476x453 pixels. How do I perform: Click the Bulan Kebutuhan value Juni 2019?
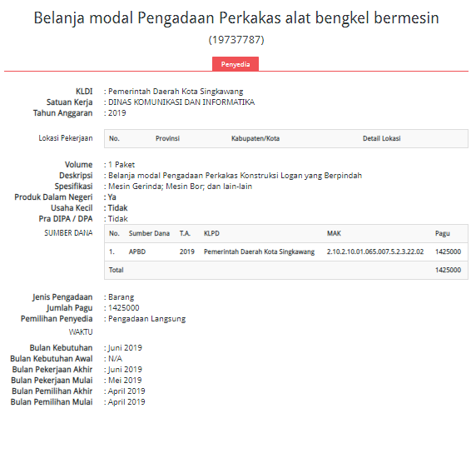[x=125, y=348]
